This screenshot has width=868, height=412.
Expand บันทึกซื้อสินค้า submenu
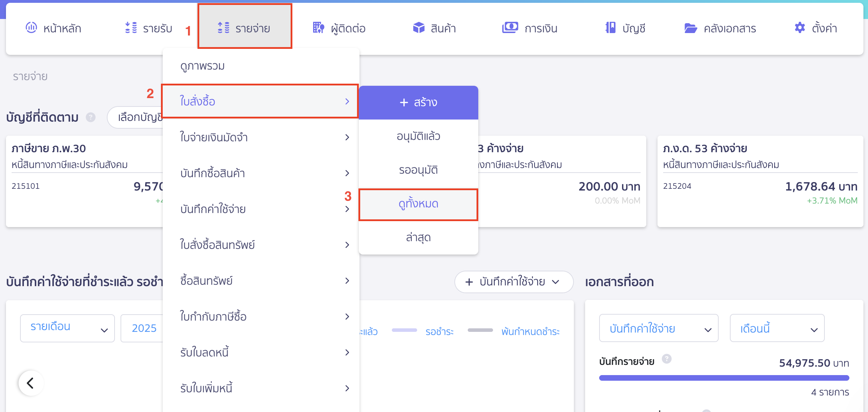coord(261,173)
